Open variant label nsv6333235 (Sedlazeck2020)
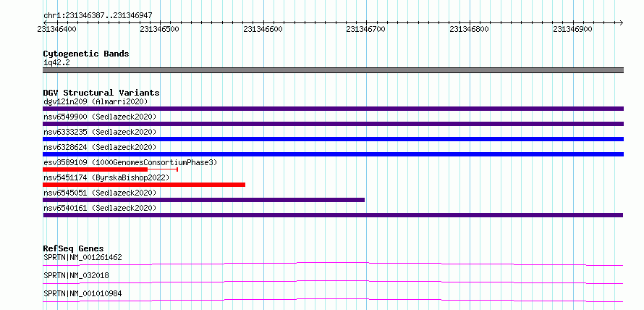This screenshot has height=310, width=644. [x=100, y=132]
